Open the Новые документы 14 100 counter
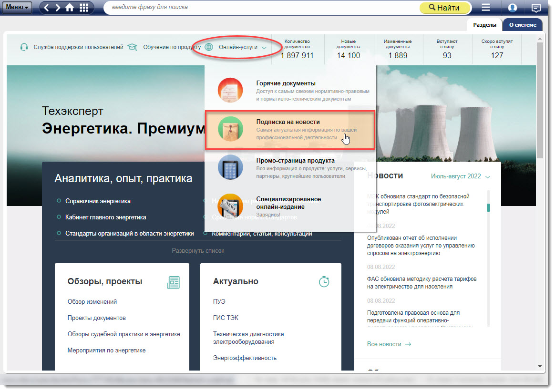The width and height of the screenshot is (555, 392). (x=348, y=49)
